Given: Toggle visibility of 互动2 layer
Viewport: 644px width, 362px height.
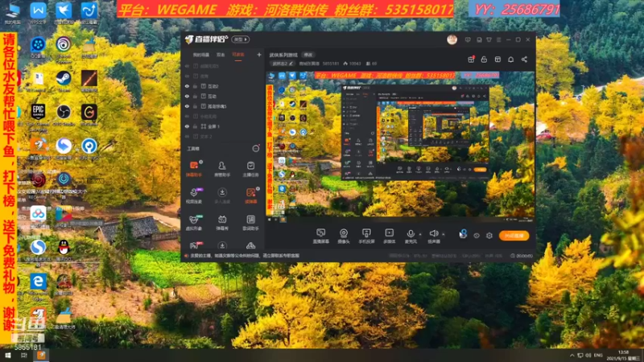Looking at the screenshot, I should 187,86.
